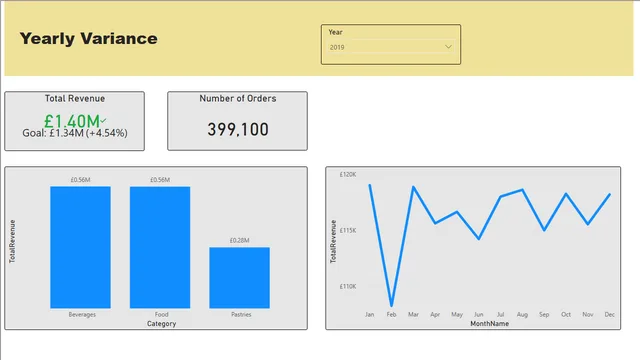The image size is (640, 360).
Task: Click the Year slicer label
Action: [x=336, y=32]
